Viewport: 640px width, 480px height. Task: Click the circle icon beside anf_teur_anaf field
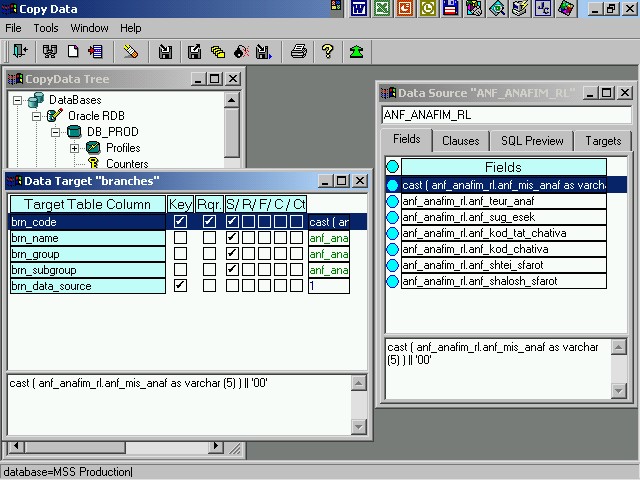392,201
